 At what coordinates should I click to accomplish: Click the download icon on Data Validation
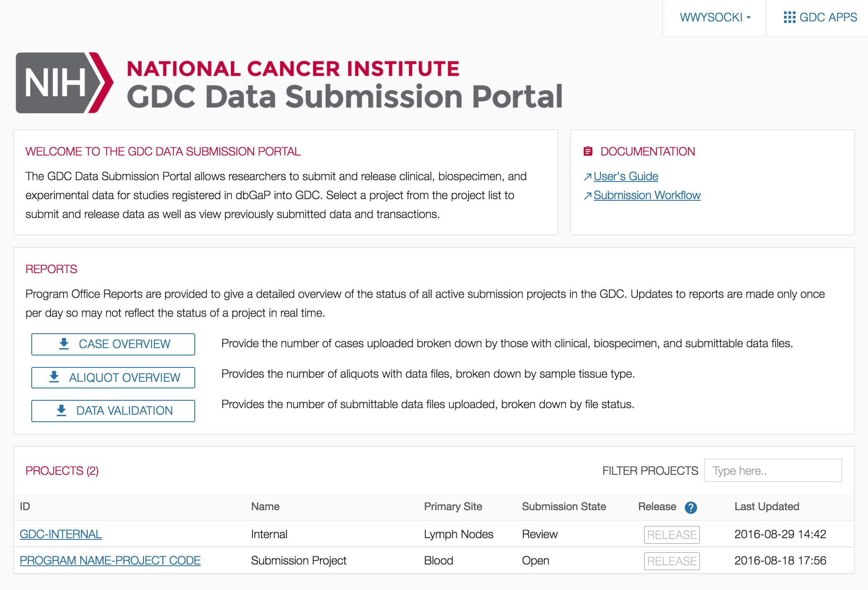[x=61, y=411]
